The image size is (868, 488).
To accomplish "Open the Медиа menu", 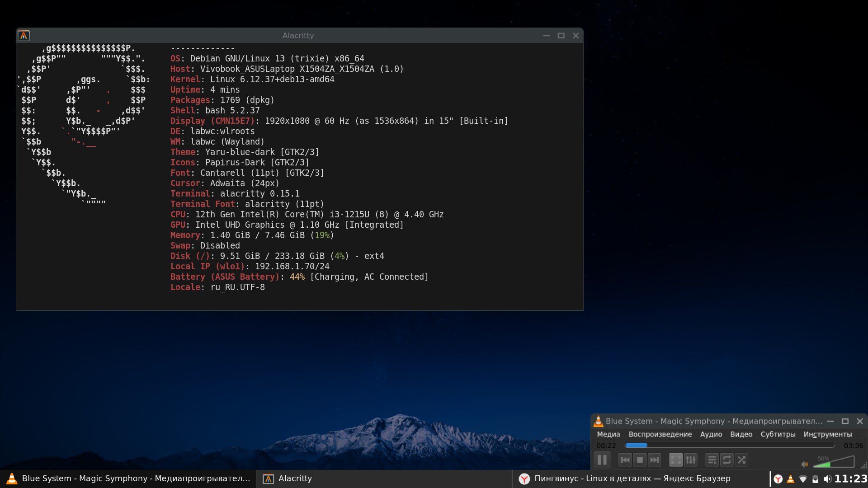I will 608,434.
